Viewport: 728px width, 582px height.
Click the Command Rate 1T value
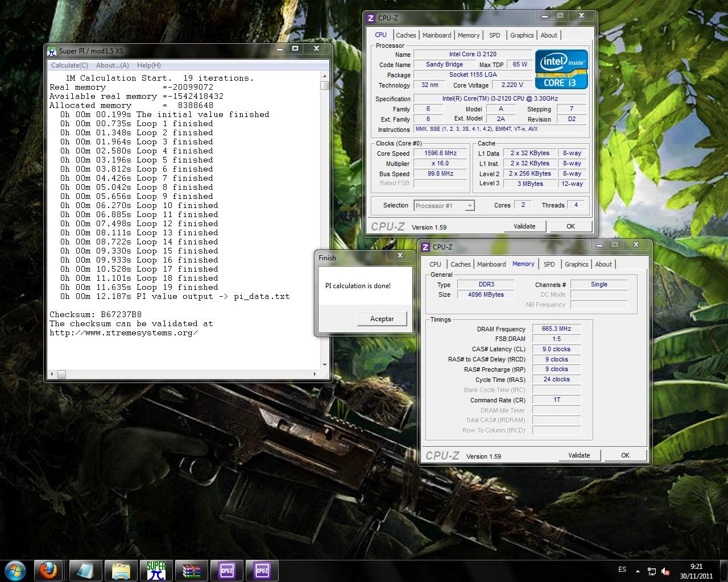pyautogui.click(x=556, y=400)
